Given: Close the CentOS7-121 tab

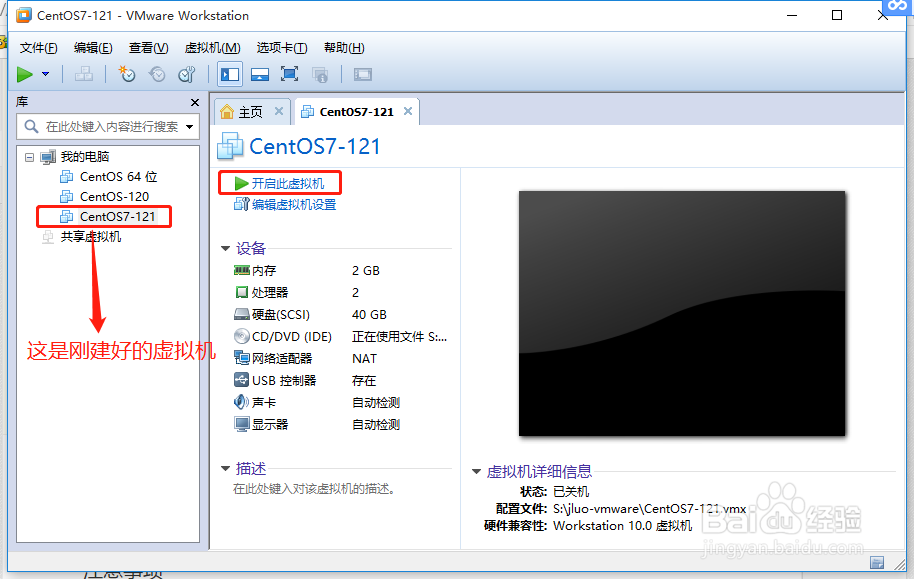Looking at the screenshot, I should 408,111.
